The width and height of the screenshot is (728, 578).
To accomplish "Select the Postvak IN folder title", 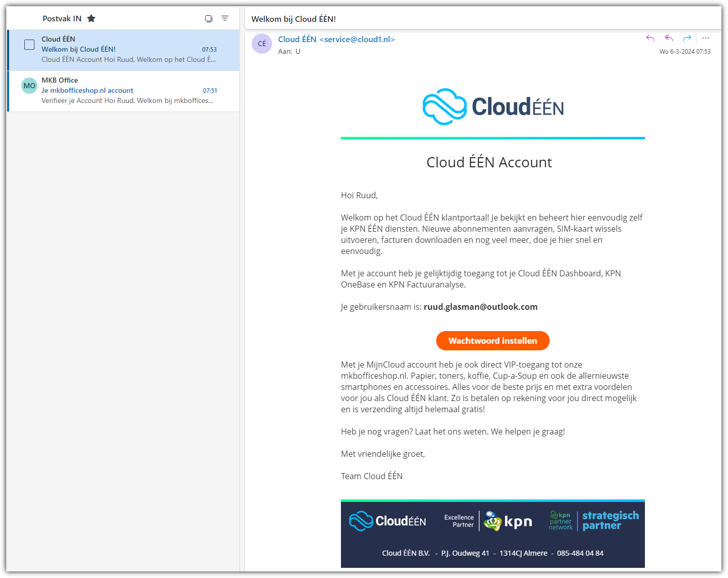I will click(x=62, y=19).
